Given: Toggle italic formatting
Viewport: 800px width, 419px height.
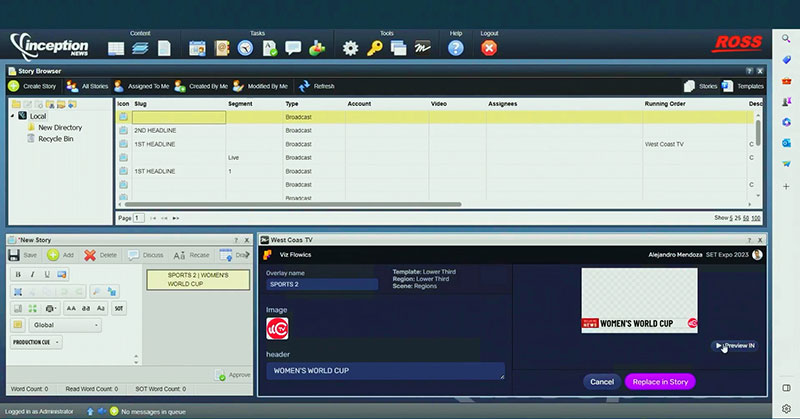Looking at the screenshot, I should coord(33,275).
